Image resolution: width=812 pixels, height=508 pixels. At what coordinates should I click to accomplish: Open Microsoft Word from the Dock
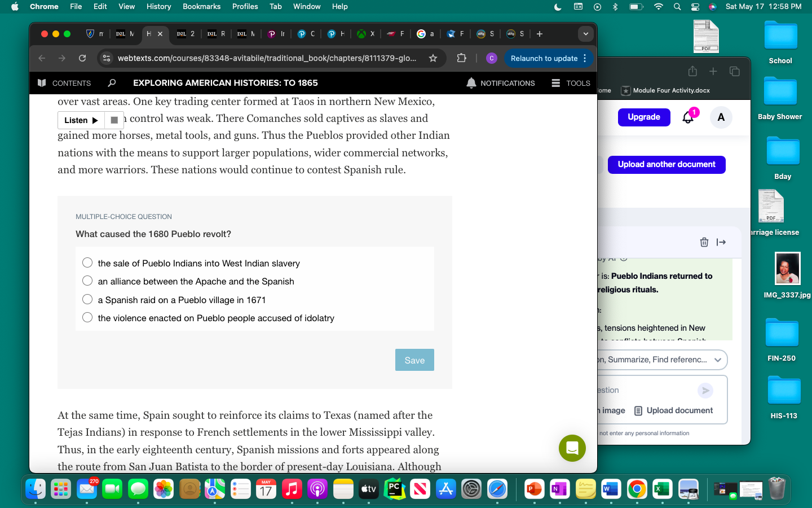pyautogui.click(x=611, y=489)
